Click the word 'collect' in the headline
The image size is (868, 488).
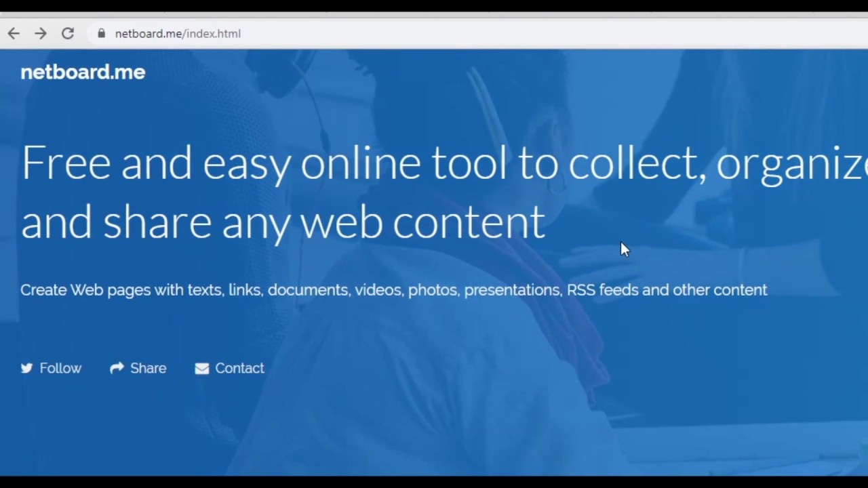point(634,163)
